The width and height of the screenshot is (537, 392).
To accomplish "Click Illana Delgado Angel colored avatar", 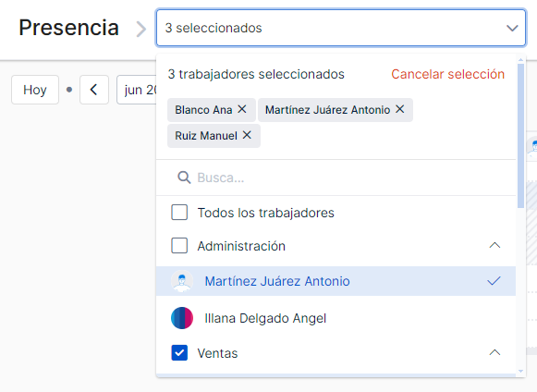I will click(x=182, y=318).
